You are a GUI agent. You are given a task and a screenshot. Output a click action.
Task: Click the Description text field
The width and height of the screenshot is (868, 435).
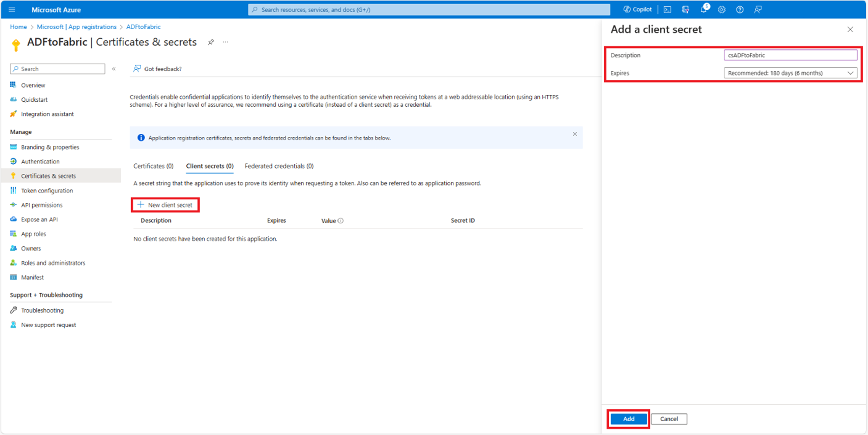point(790,55)
